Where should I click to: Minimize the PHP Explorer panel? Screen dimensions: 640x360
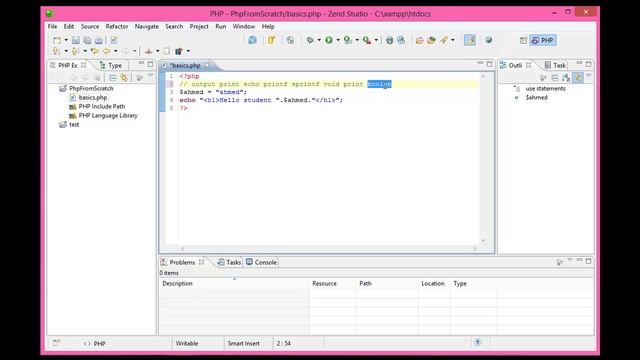[x=141, y=63]
